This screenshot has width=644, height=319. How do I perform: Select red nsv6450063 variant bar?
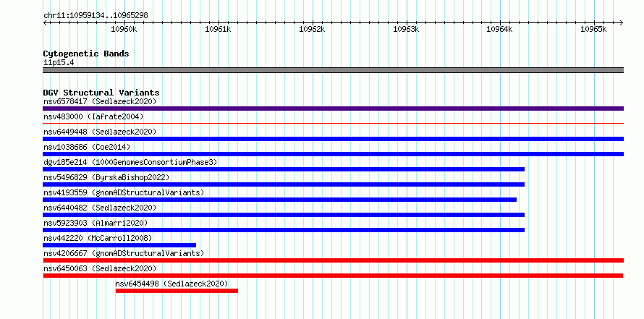point(333,276)
